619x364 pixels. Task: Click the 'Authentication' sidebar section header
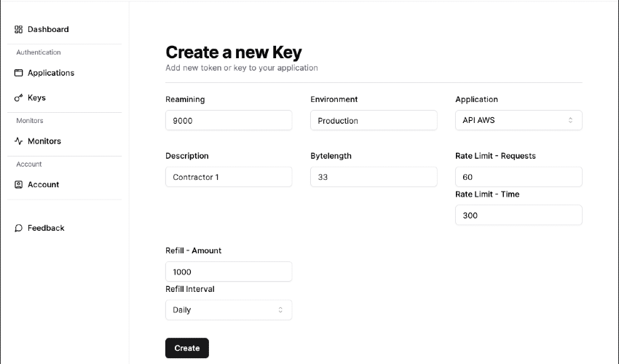pyautogui.click(x=39, y=52)
